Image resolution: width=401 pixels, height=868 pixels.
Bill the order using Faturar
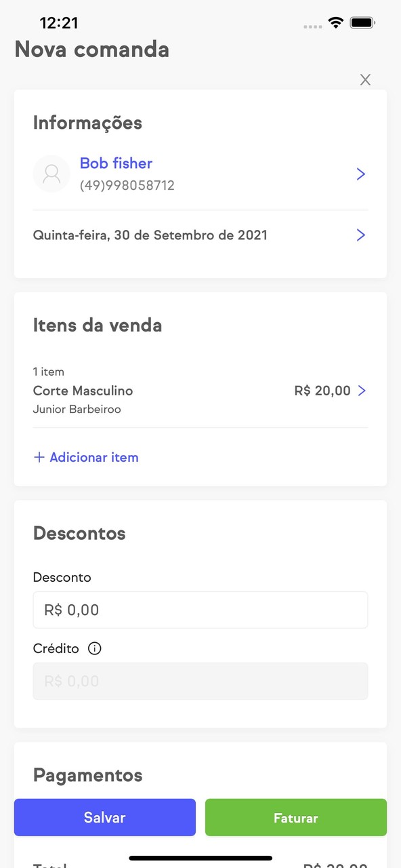(296, 817)
